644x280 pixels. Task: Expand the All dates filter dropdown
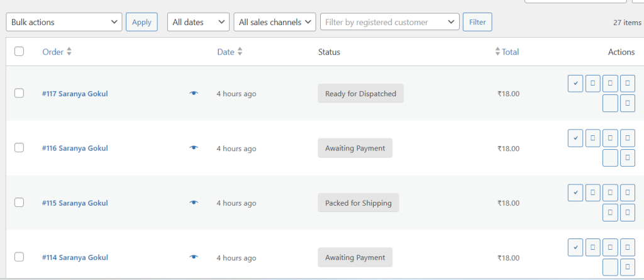pyautogui.click(x=198, y=22)
